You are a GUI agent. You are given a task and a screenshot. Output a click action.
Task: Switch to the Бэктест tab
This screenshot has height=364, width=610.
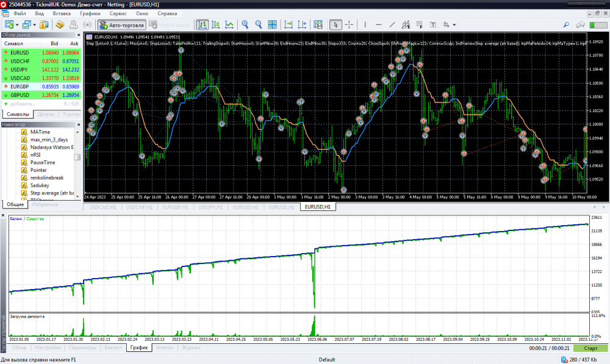point(113,348)
